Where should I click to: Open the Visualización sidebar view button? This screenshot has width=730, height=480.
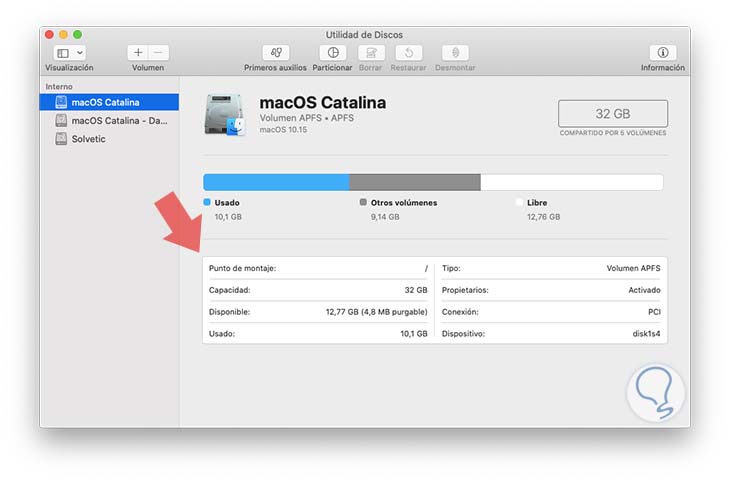pos(63,53)
